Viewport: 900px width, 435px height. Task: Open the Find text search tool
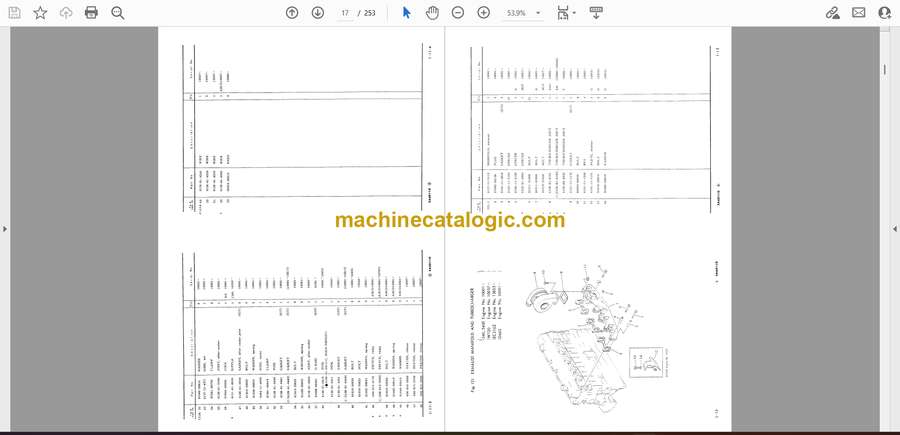tap(118, 13)
